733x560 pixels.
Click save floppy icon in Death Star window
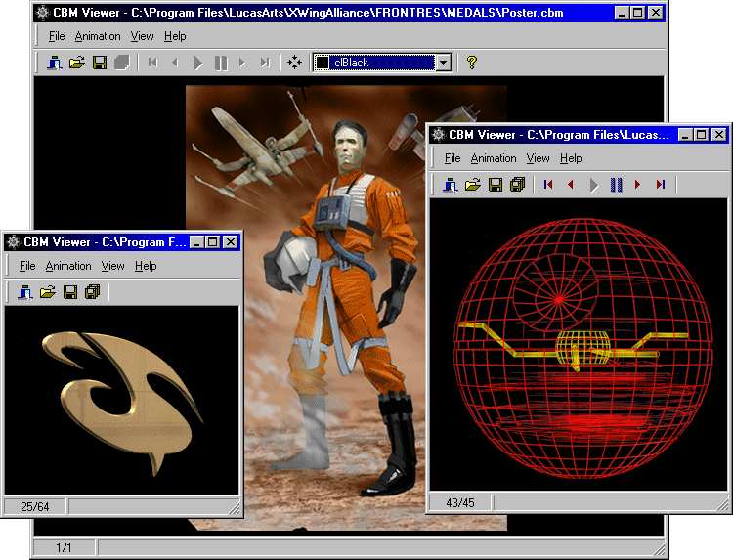coord(496,185)
